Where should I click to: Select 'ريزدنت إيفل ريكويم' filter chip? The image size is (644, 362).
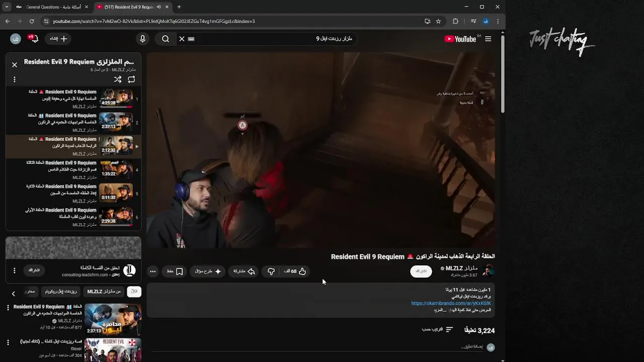coord(61,292)
